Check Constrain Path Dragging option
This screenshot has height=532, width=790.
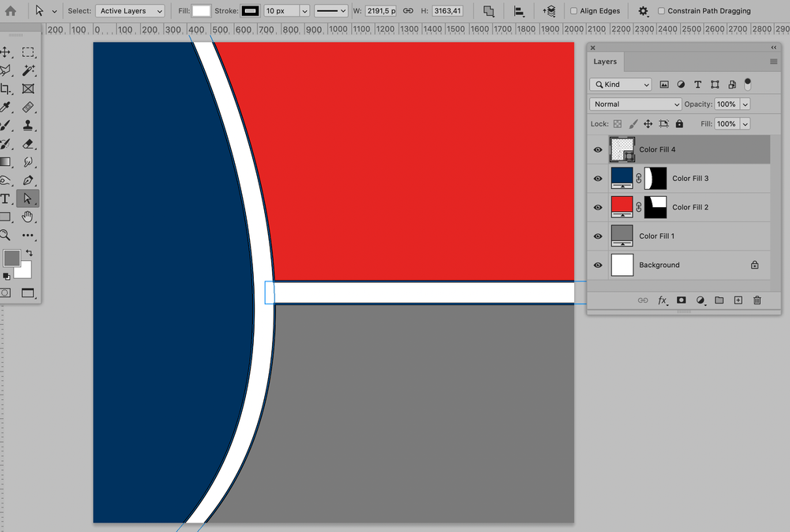[x=661, y=11]
